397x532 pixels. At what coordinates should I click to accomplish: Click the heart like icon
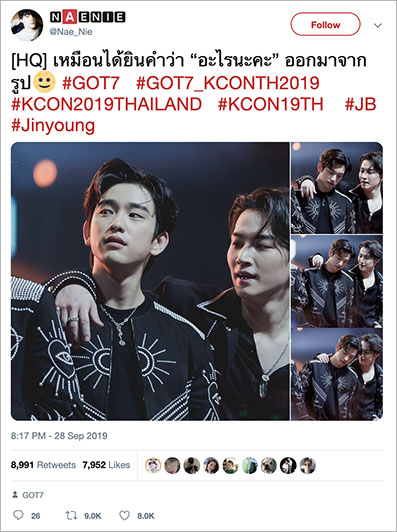click(x=125, y=515)
